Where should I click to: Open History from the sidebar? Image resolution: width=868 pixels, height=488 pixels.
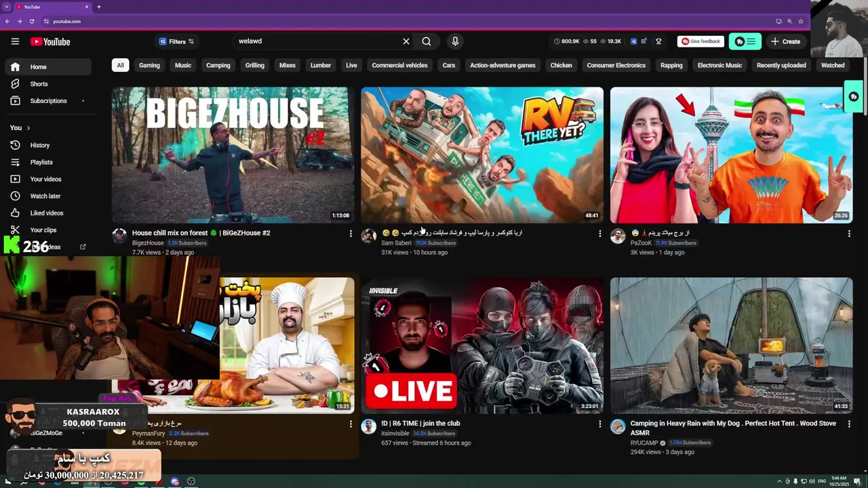click(x=47, y=145)
